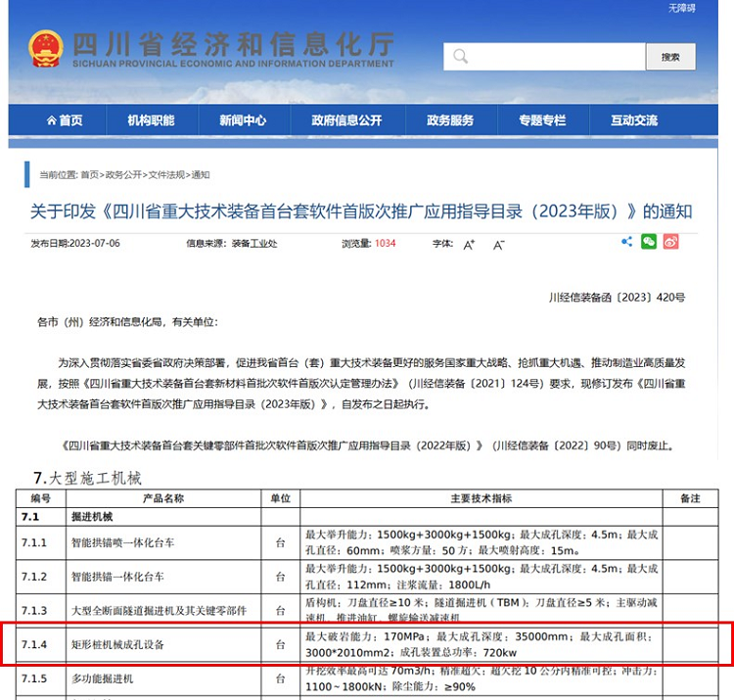Click 政务公开 in the breadcrumb
The width and height of the screenshot is (734, 700).
point(123,174)
